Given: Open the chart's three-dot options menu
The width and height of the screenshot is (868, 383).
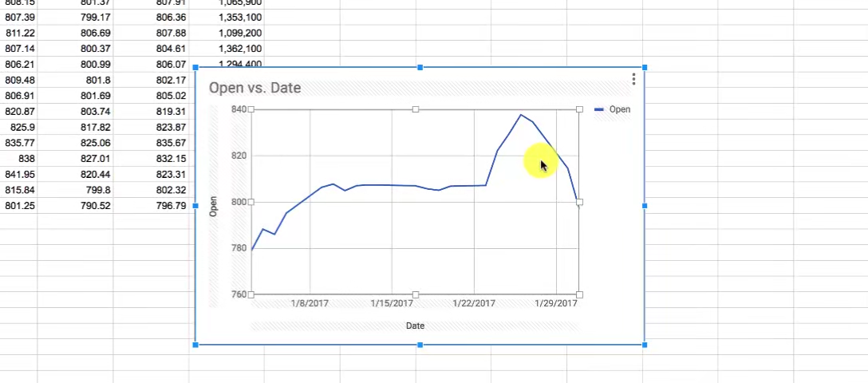Looking at the screenshot, I should [633, 79].
